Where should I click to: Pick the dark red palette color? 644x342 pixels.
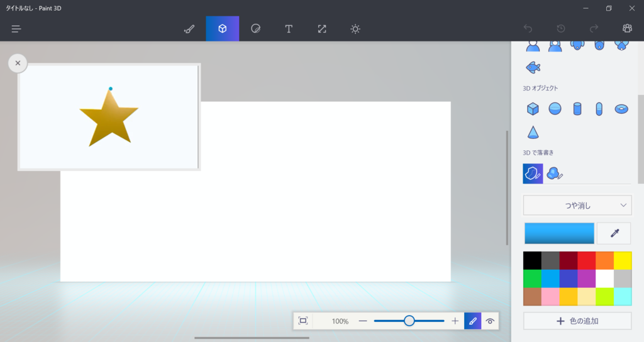(568, 261)
